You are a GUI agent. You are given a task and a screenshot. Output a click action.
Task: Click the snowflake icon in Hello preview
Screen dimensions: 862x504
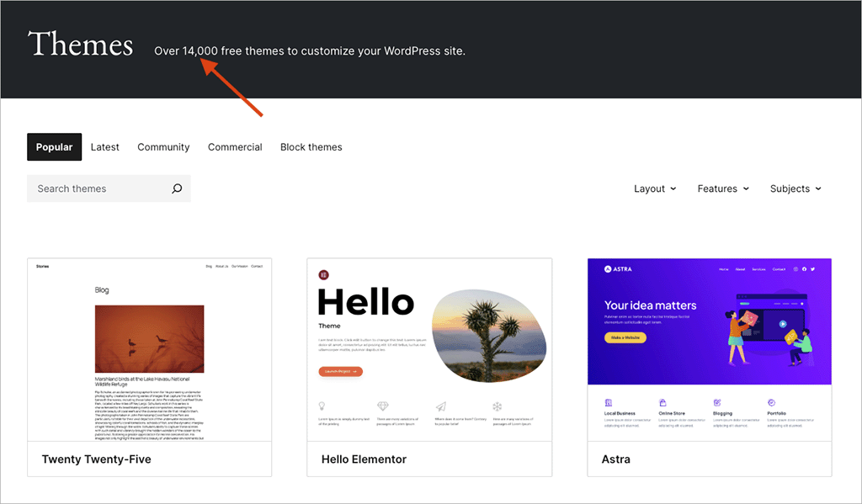tap(497, 406)
